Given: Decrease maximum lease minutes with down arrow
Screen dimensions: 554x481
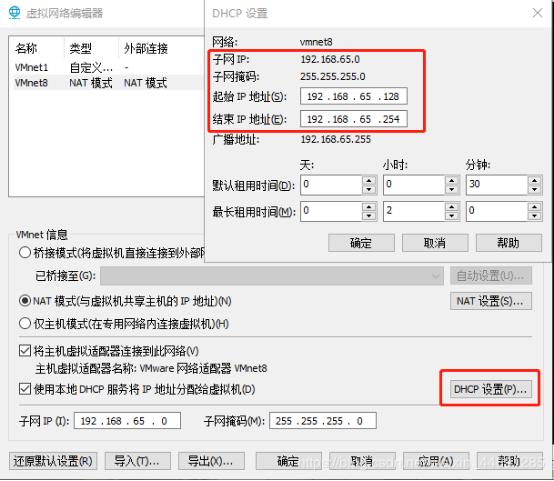Looking at the screenshot, I should (535, 216).
